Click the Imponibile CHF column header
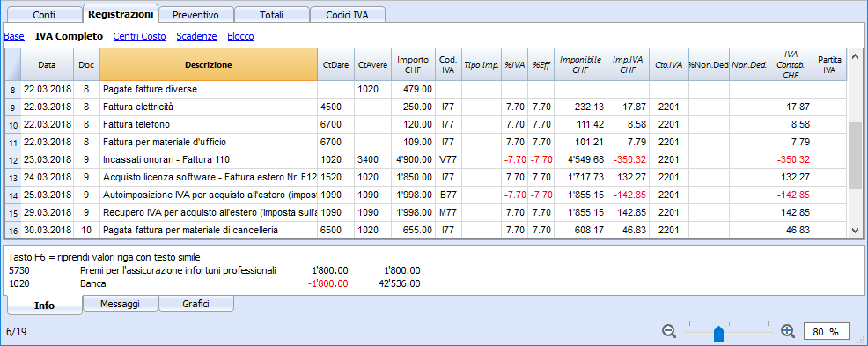This screenshot has height=346, width=868. pos(581,65)
